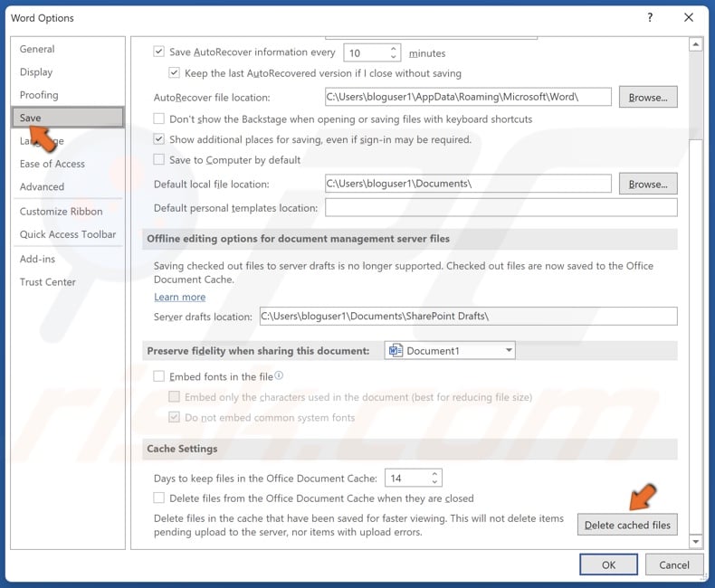Screen dimensions: 715x588
Task: Select the Save category
Action: 68,118
